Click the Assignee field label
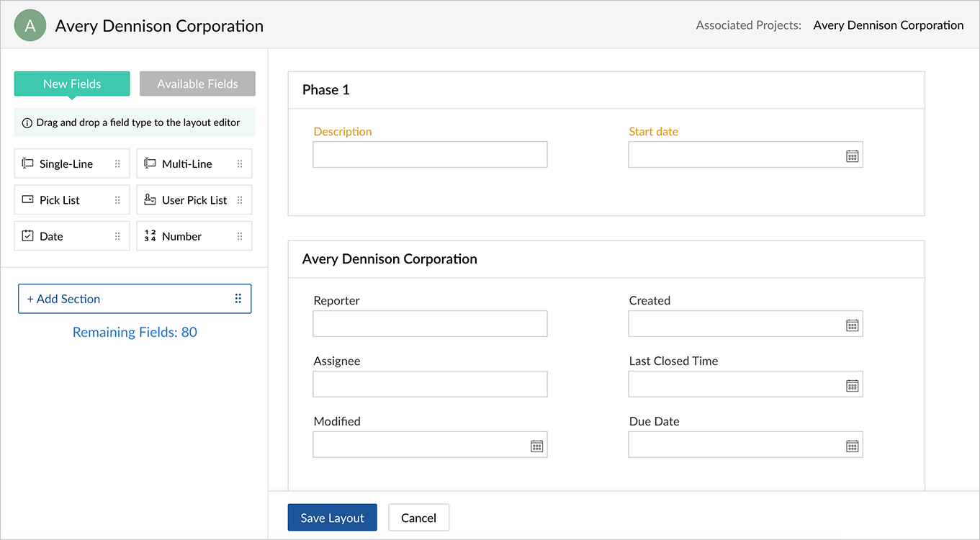The height and width of the screenshot is (540, 980). (337, 361)
